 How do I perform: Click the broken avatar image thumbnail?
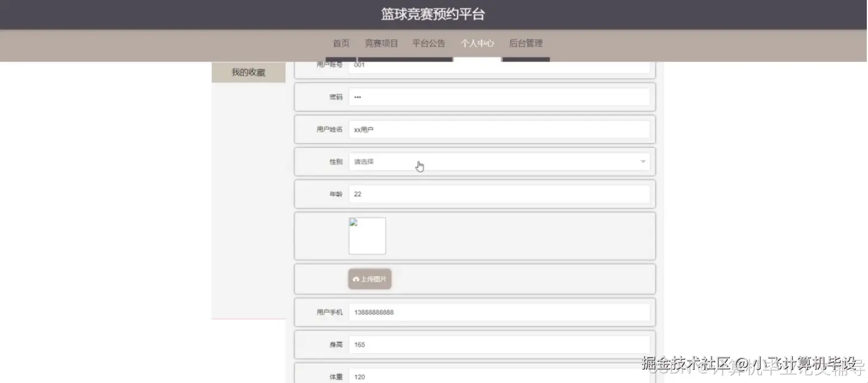367,236
